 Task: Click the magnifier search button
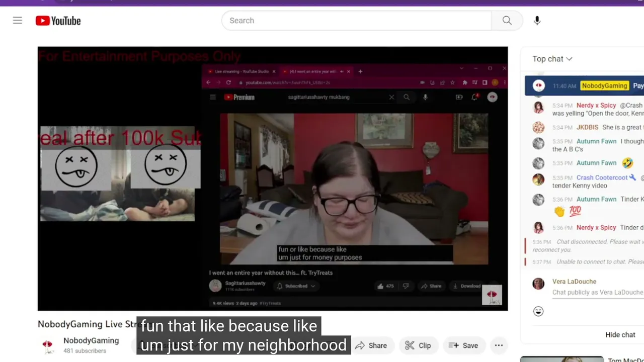(x=507, y=21)
